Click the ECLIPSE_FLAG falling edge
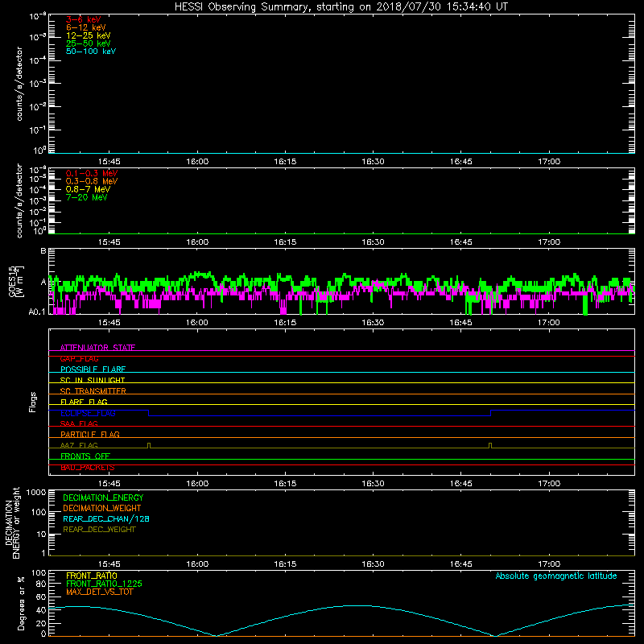This screenshot has width=644, height=644. [x=148, y=413]
